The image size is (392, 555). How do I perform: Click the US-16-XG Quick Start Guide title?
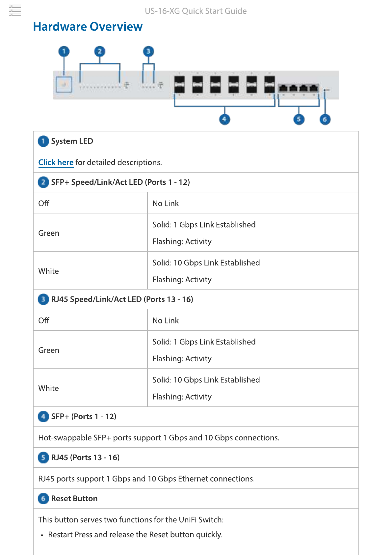pyautogui.click(x=196, y=11)
